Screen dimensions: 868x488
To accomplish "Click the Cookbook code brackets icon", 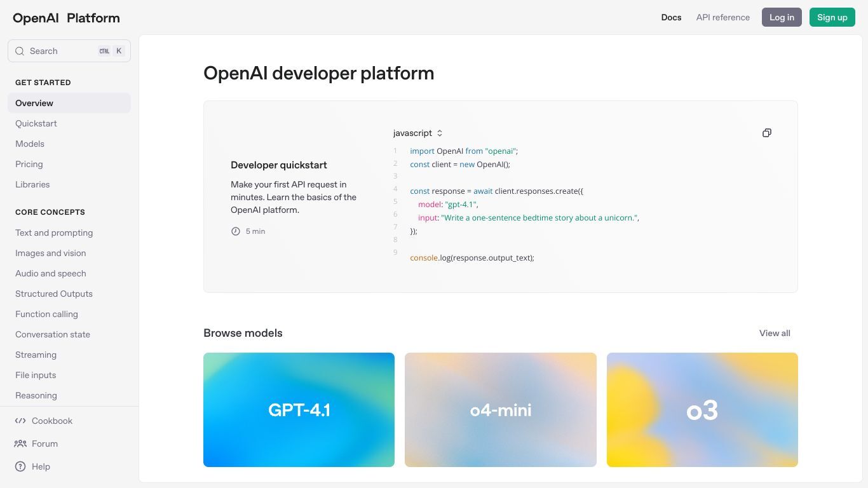I will tap(20, 421).
